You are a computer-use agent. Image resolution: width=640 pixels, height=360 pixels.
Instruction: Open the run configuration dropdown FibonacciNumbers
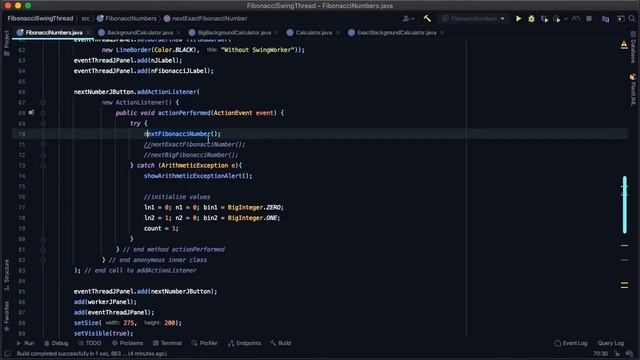473,18
